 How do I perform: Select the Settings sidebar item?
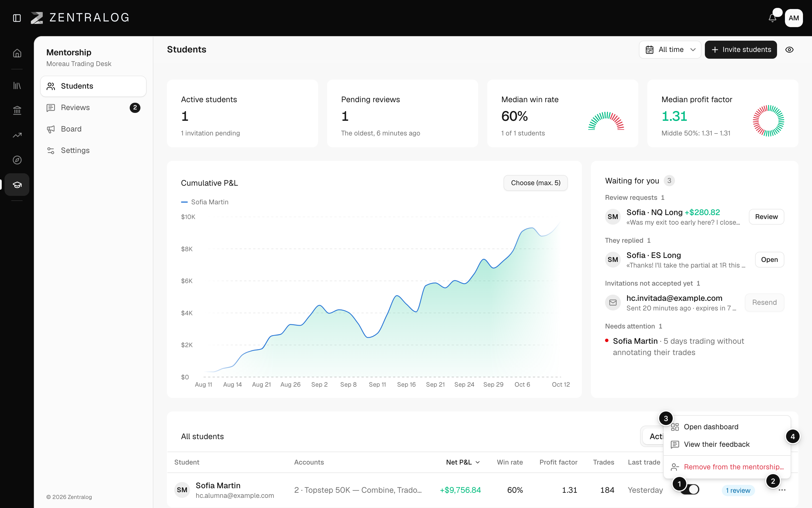click(x=93, y=150)
